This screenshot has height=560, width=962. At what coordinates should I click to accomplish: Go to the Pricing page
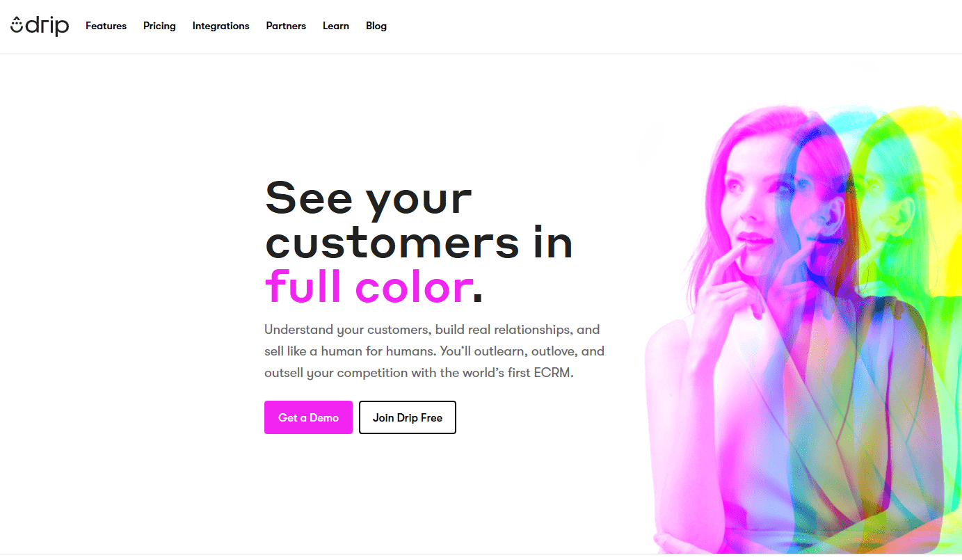159,26
